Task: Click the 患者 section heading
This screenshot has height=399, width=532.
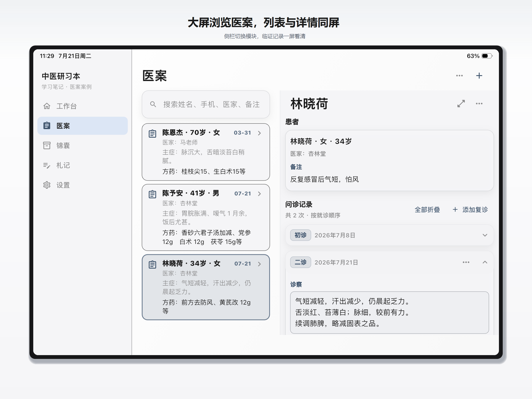Action: click(292, 122)
